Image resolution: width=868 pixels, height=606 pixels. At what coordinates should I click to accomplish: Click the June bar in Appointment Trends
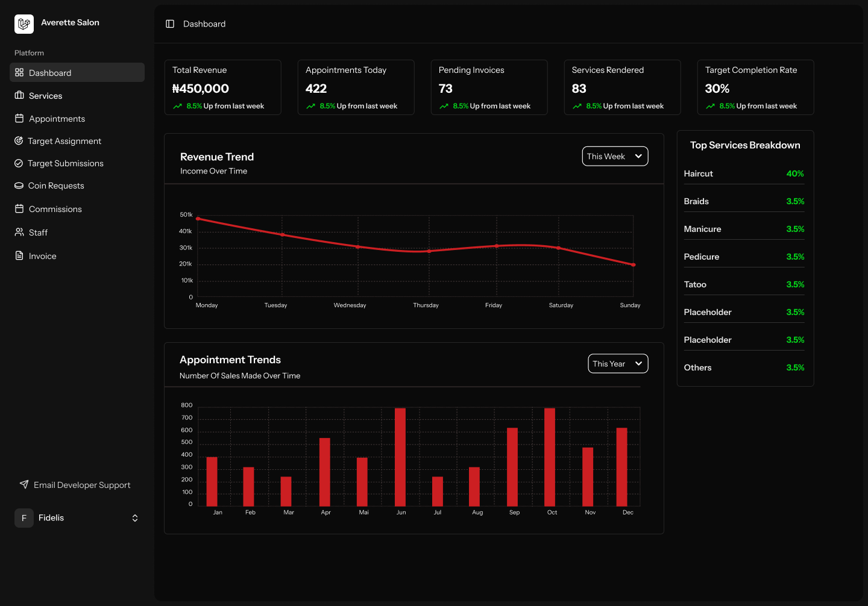[x=400, y=457]
